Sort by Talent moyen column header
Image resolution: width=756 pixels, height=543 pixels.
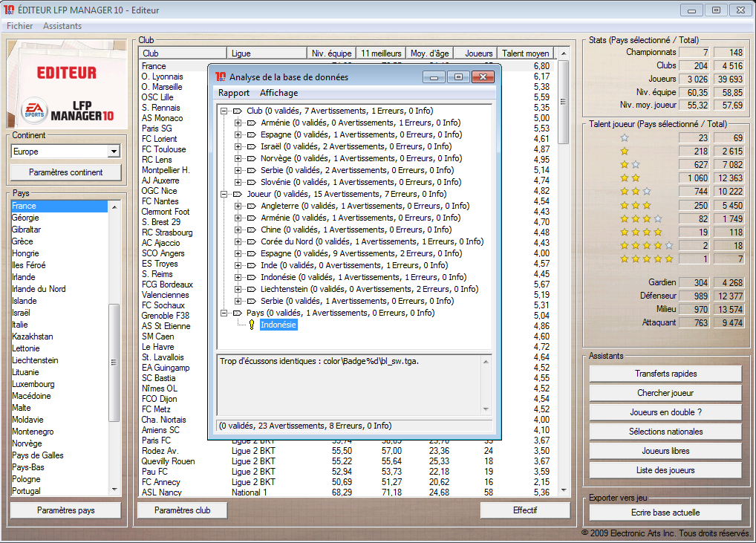click(x=526, y=53)
